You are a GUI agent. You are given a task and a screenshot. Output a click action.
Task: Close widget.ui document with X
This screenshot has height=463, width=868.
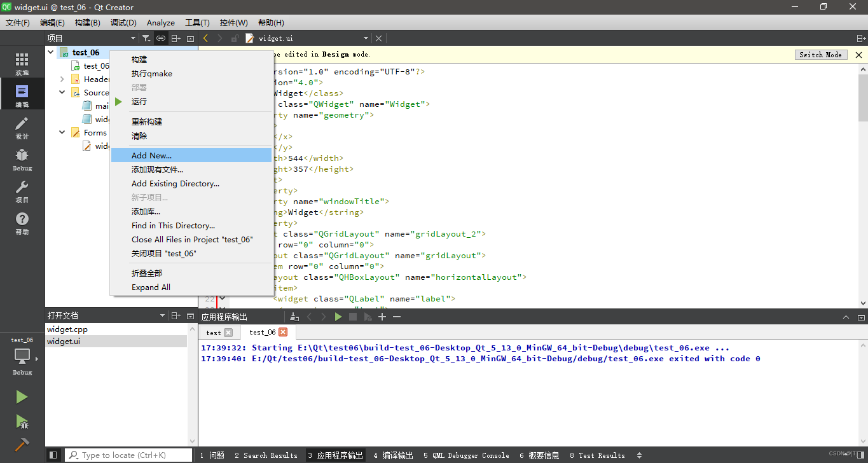[x=379, y=38]
